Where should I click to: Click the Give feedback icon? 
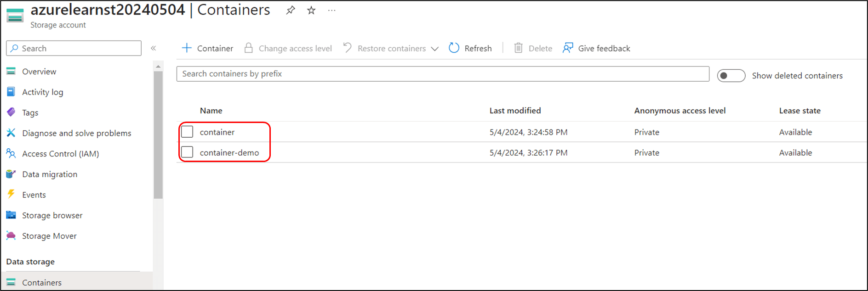(x=568, y=48)
